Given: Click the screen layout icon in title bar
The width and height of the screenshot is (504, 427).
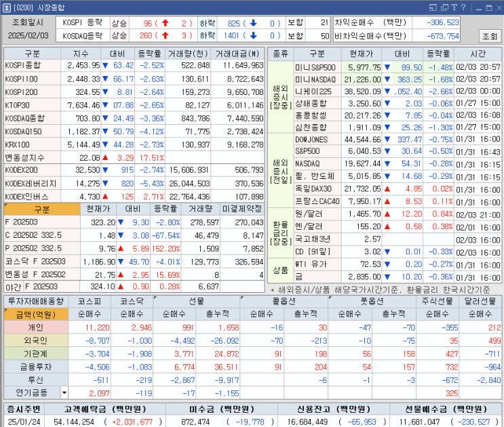Looking at the screenshot, I should [x=433, y=7].
